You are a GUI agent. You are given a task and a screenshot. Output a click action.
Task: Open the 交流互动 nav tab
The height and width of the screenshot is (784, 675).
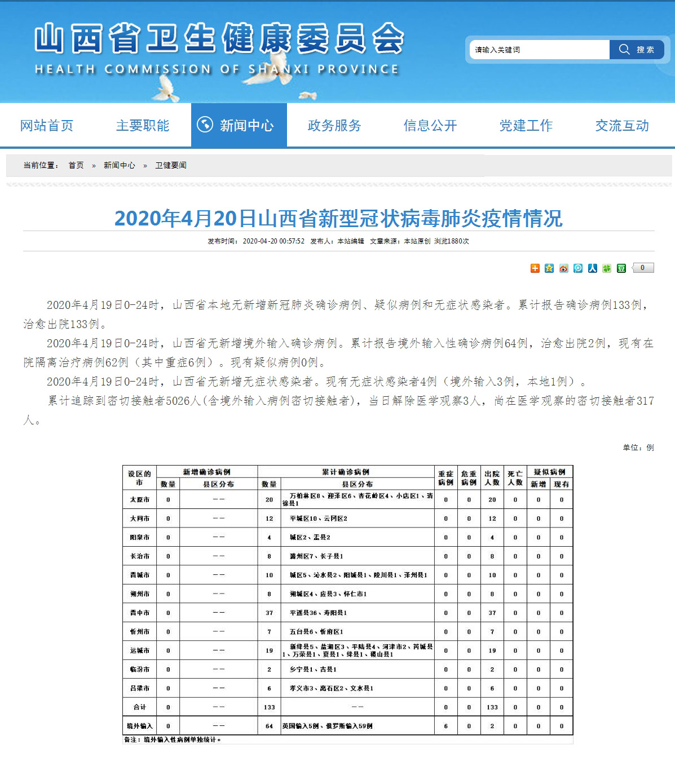coord(622,126)
